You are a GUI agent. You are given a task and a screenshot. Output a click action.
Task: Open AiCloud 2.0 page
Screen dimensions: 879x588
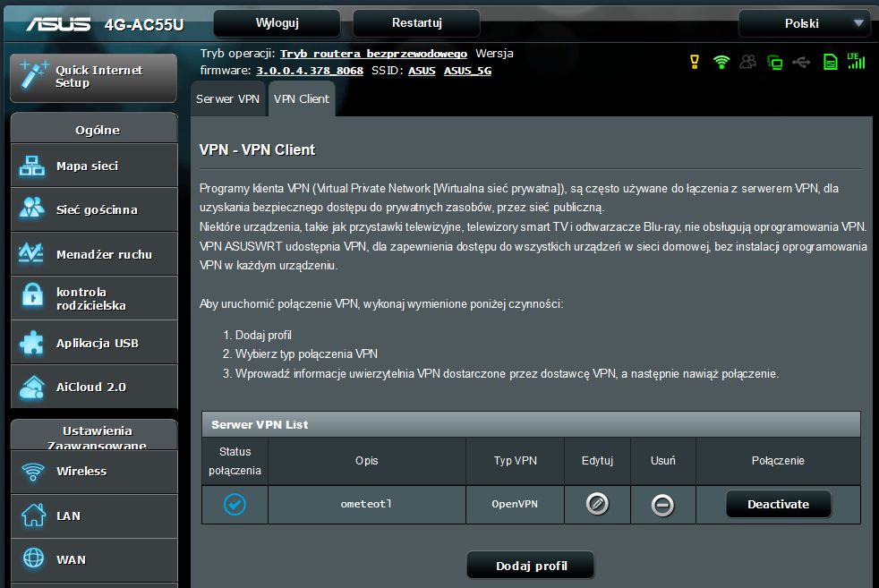point(94,387)
